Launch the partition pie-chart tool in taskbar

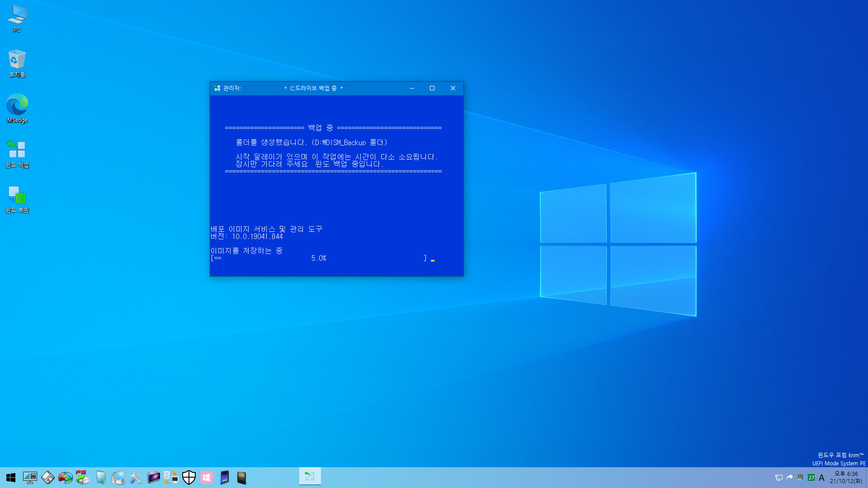coord(65,478)
